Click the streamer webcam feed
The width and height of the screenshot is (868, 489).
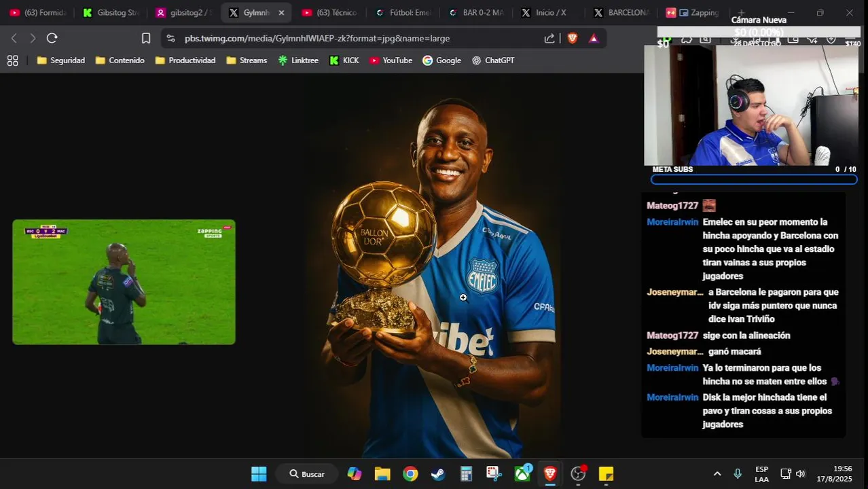tap(751, 105)
